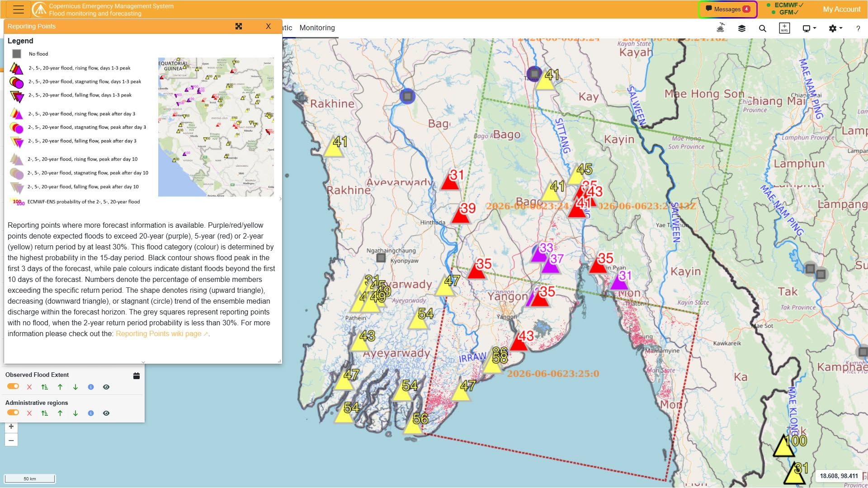Image resolution: width=868 pixels, height=488 pixels.
Task: Add a WMS layer
Action: (784, 28)
